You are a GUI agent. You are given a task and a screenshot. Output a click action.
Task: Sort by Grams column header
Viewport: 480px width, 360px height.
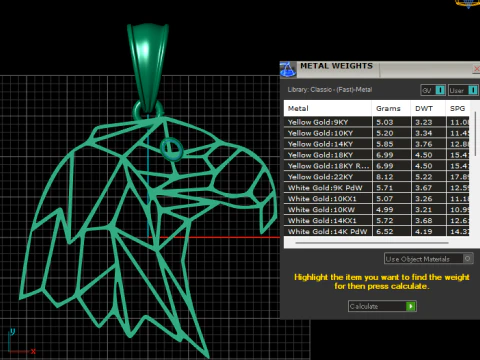391,108
